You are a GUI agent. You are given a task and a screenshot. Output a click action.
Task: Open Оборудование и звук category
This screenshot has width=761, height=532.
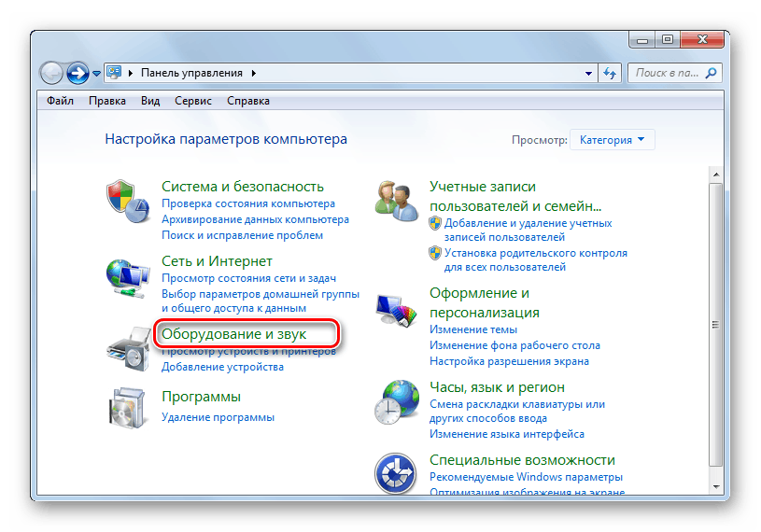tap(234, 333)
